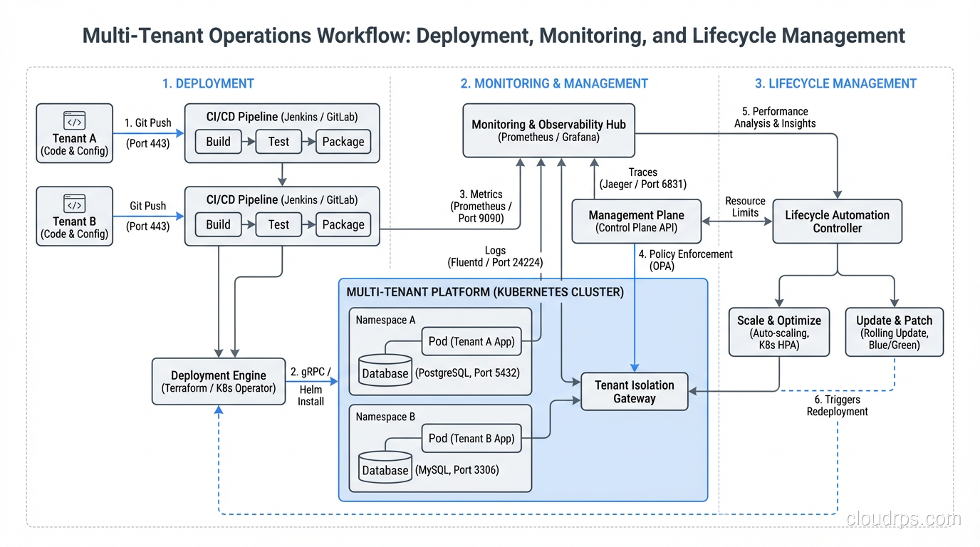This screenshot has height=547, width=980.
Task: Collapse the Multi-Tenant Platform cluster panel
Action: coord(484,292)
